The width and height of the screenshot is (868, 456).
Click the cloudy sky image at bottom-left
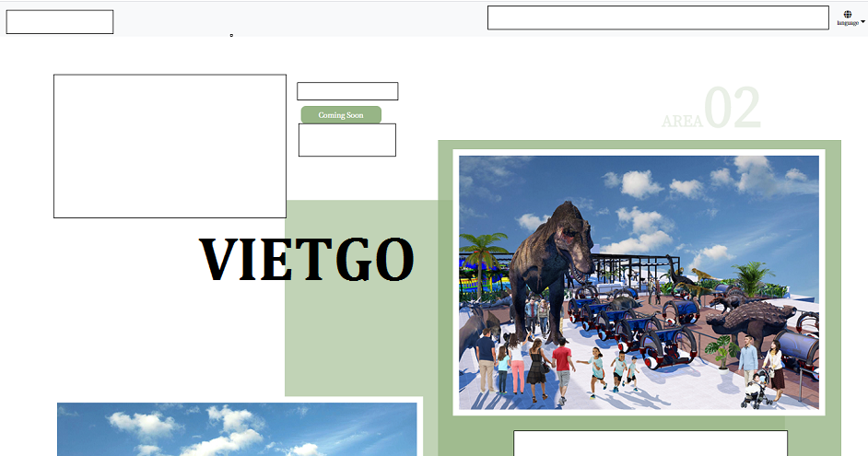tap(237, 429)
